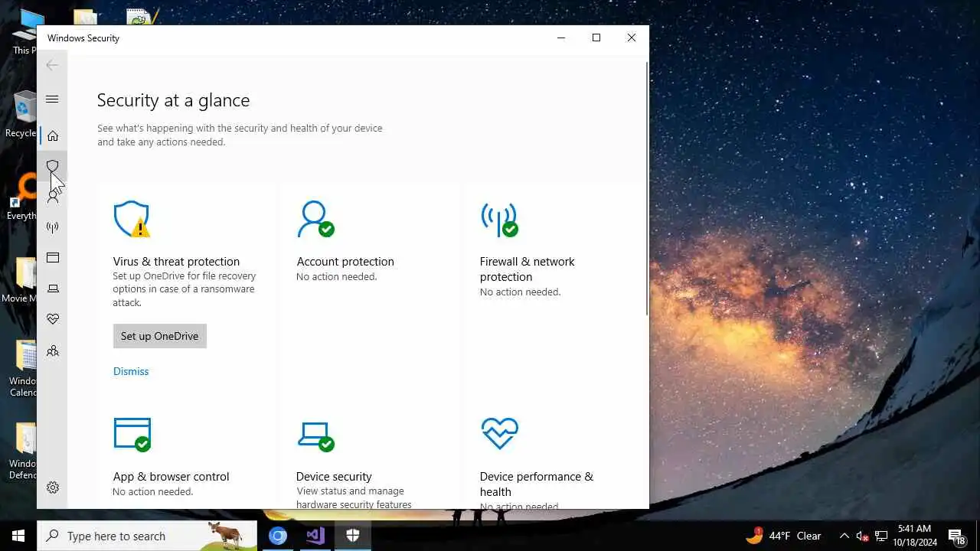Viewport: 980px width, 551px height.
Task: Open Device security tile title
Action: coord(334,477)
